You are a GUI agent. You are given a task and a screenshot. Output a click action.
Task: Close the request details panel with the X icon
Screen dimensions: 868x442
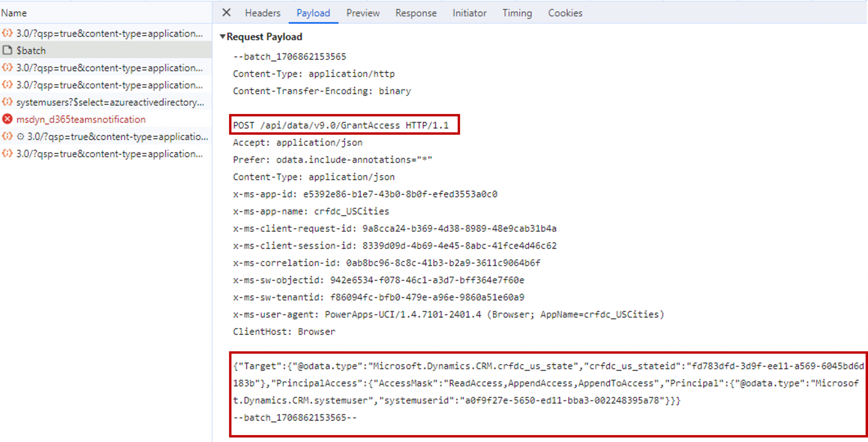point(226,13)
